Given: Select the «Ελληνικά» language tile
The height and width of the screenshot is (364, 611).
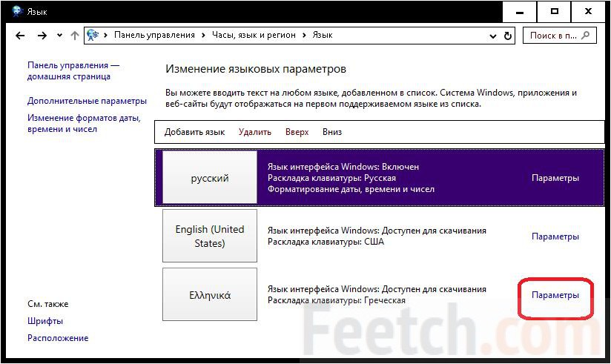Looking at the screenshot, I should 210,295.
